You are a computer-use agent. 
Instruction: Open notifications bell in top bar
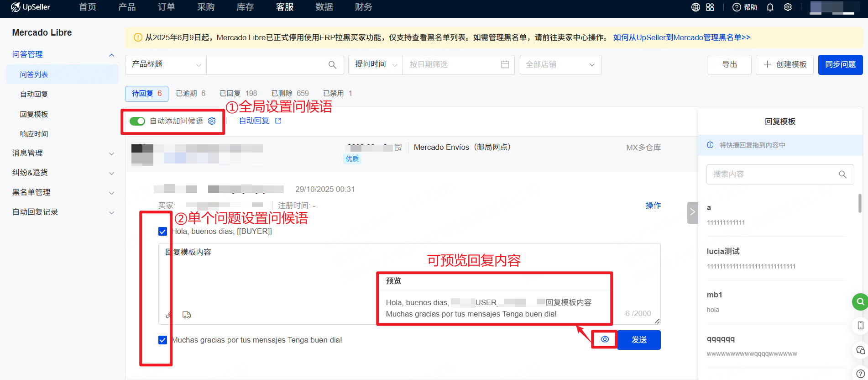770,7
